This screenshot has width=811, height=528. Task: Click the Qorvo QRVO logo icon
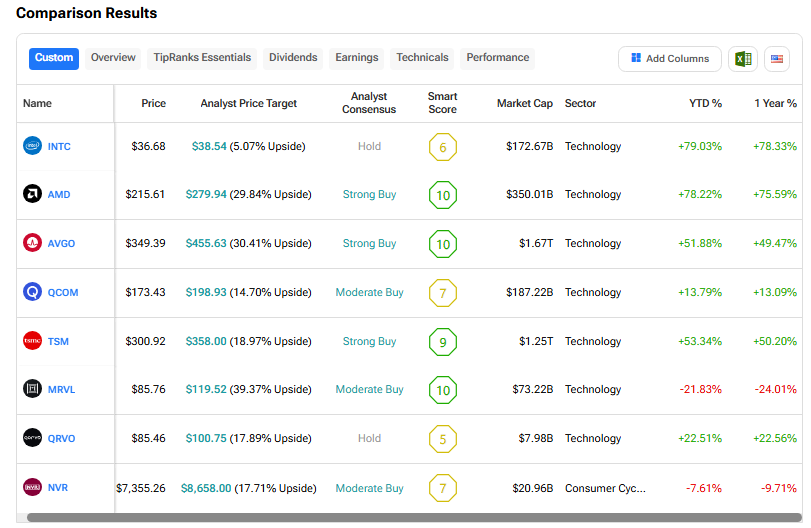pos(32,438)
